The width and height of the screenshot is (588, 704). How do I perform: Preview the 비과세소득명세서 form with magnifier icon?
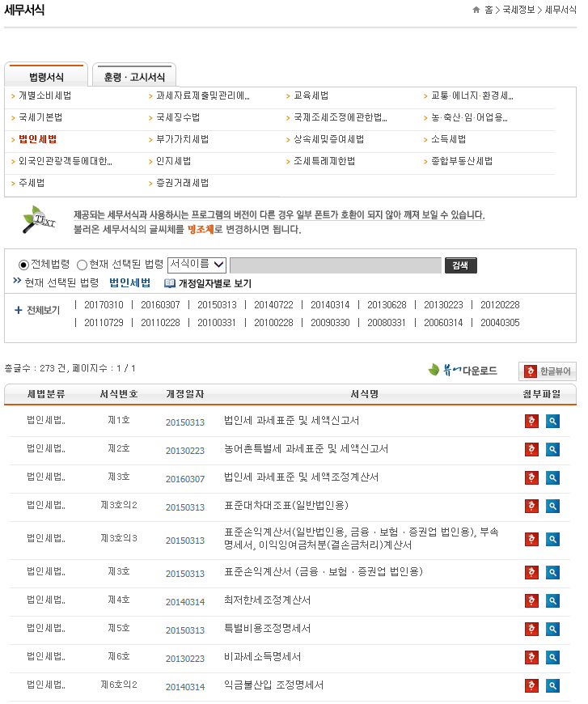[552, 657]
